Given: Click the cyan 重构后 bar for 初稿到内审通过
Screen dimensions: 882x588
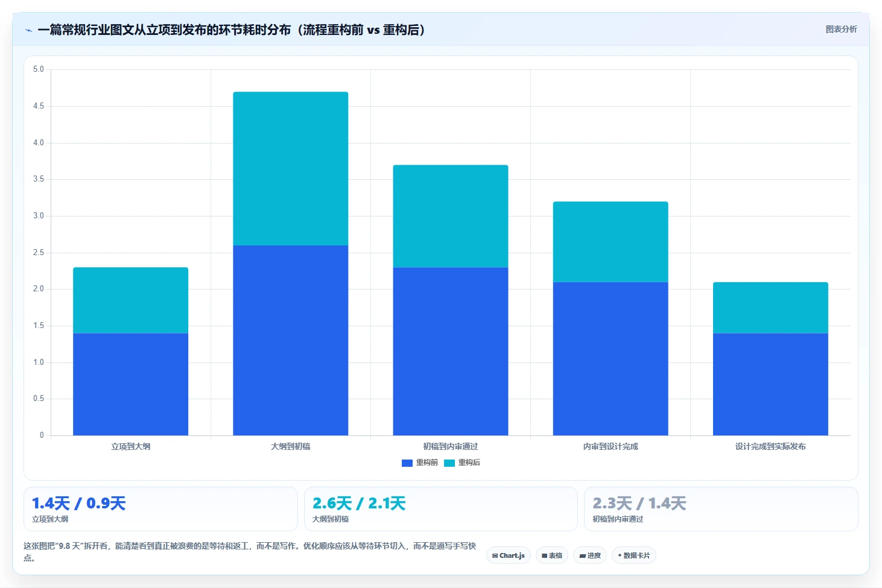Looking at the screenshot, I should 451,216.
